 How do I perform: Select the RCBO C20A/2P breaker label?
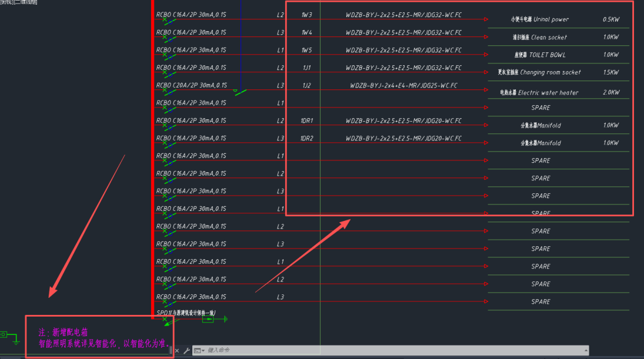191,85
